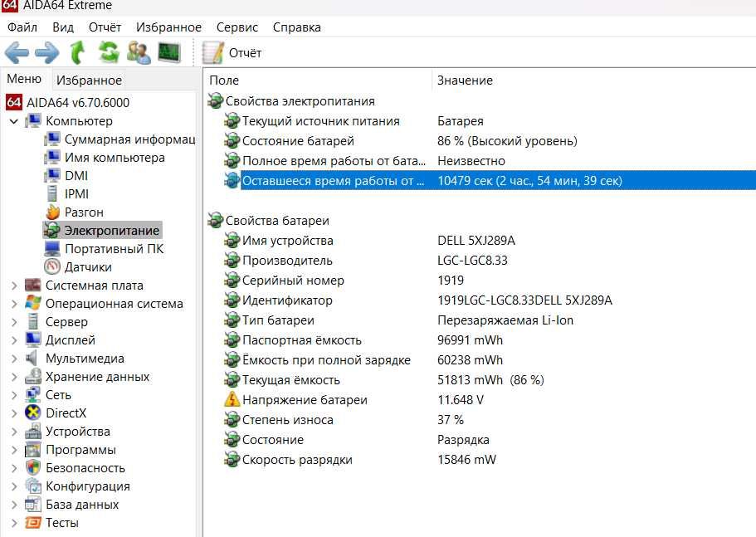Click the Сеть network icon
Screen dimensions: 756x537
point(33,395)
